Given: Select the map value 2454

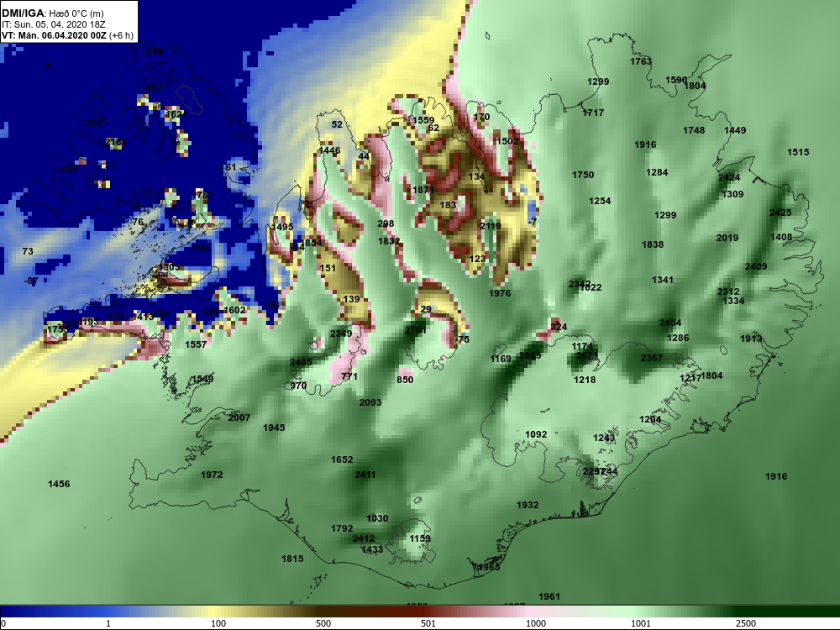Looking at the screenshot, I should (670, 323).
